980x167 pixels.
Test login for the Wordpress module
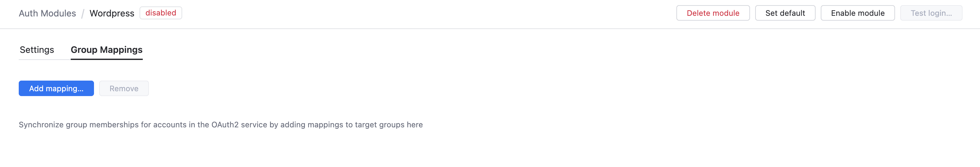tap(931, 13)
